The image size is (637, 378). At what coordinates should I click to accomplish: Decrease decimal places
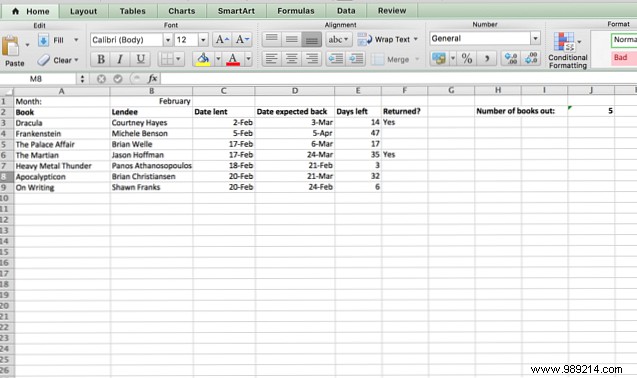click(531, 59)
